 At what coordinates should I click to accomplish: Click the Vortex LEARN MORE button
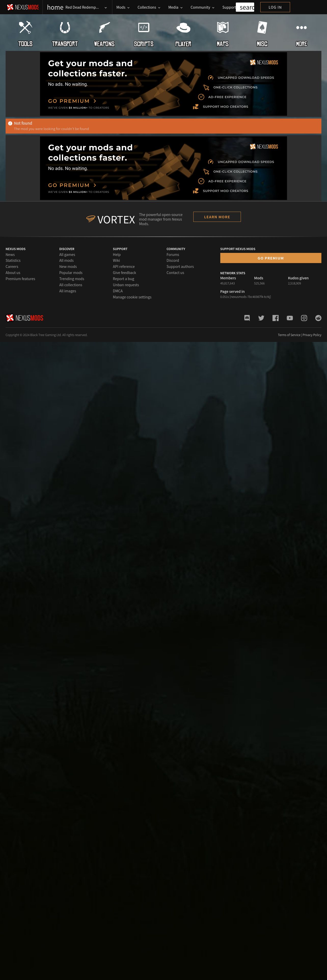click(217, 217)
